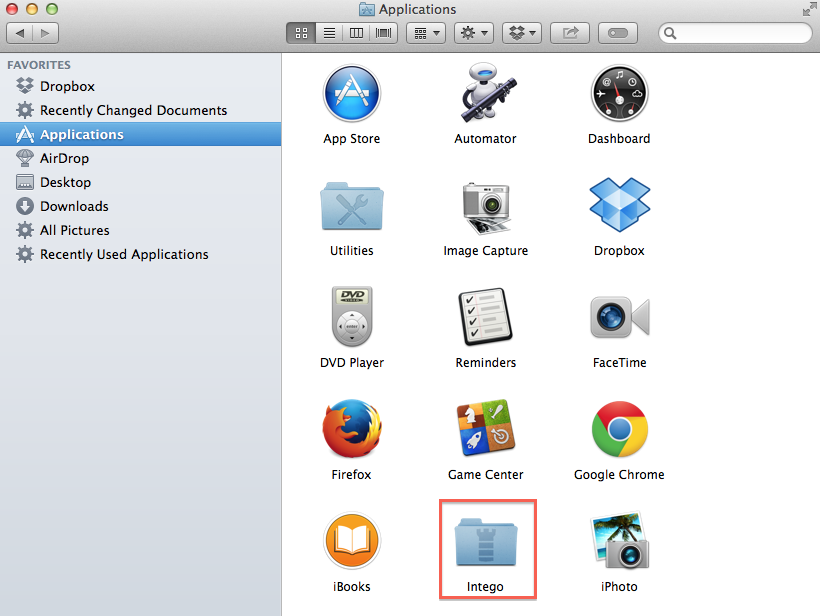Select the Dashboard gauge icon
The image size is (820, 616).
pyautogui.click(x=619, y=94)
